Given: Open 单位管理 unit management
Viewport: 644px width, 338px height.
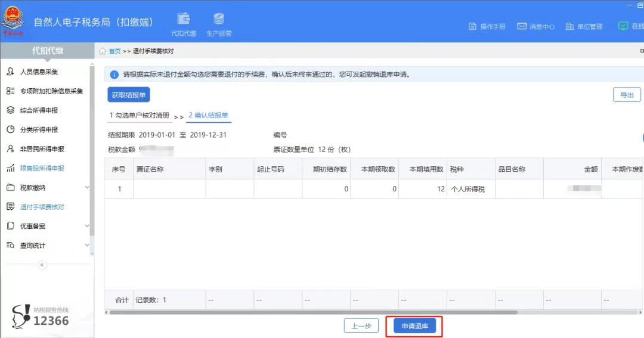Looking at the screenshot, I should 584,26.
